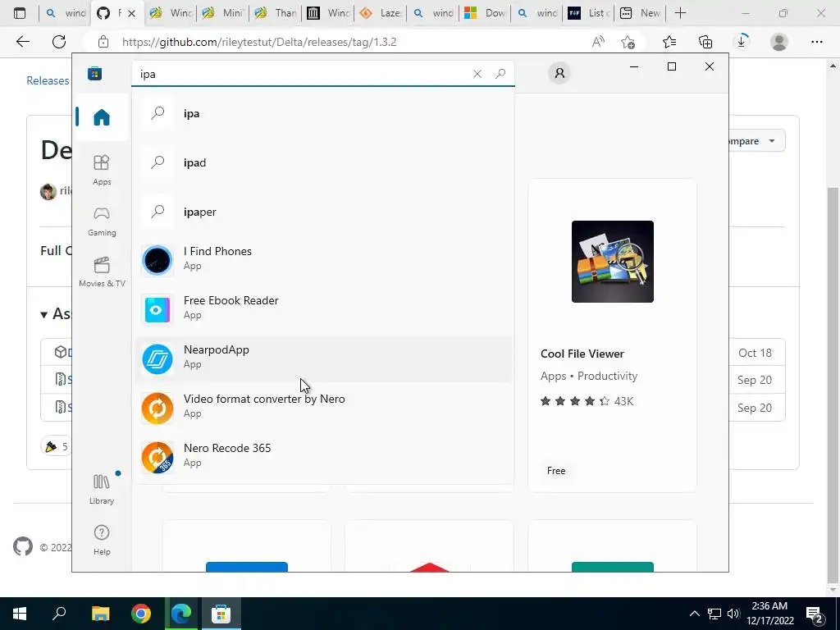Screen dimensions: 840x630
Task: Open the Windows Start menu
Action: [20, 614]
